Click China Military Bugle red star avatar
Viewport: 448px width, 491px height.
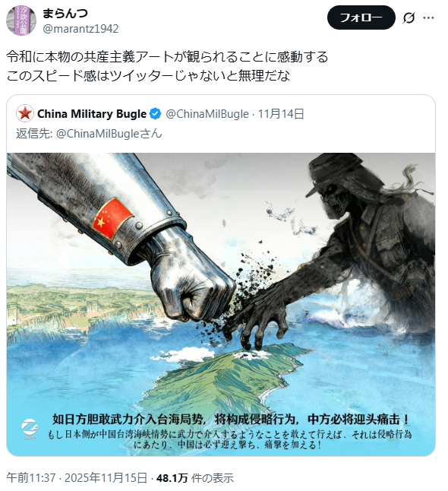25,113
